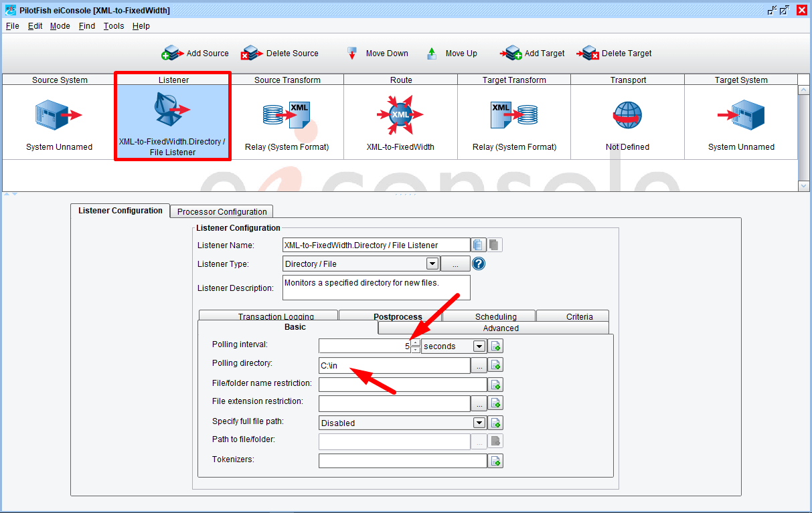Screen dimensions: 812x513
Task: Click the stage panel scrollbar down arrow
Action: (805, 186)
